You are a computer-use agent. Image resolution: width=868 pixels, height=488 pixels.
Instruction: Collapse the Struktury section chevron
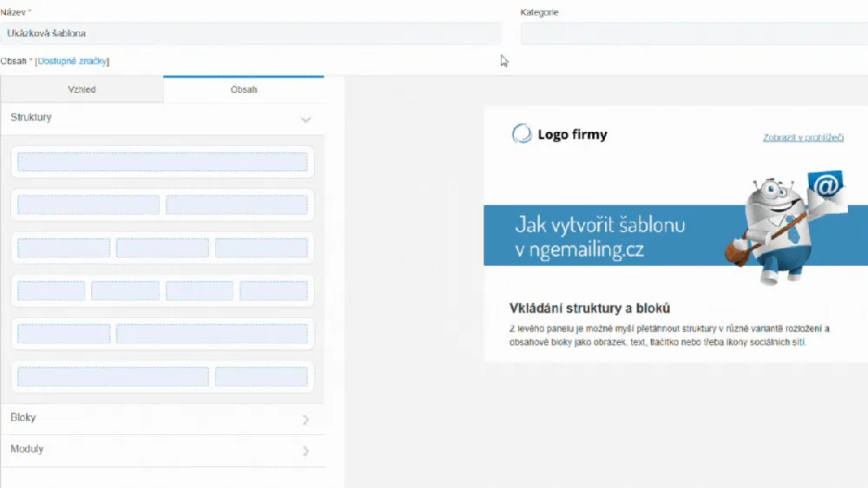[x=306, y=119]
